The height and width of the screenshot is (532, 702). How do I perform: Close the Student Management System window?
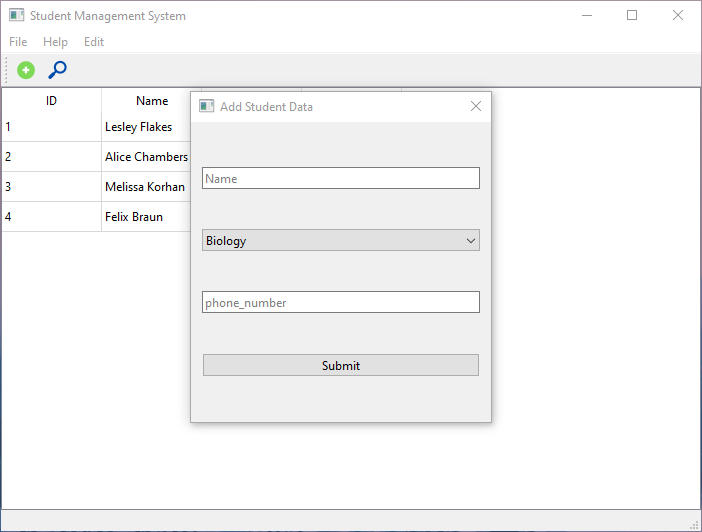tap(678, 15)
